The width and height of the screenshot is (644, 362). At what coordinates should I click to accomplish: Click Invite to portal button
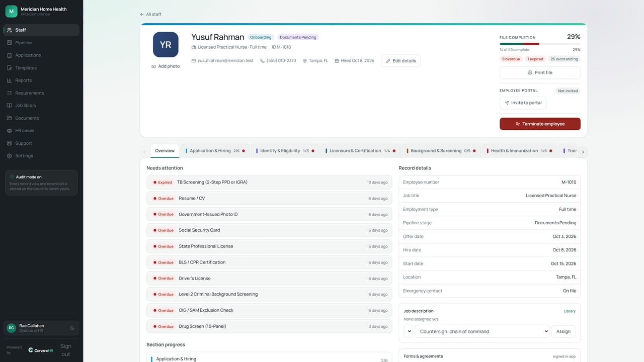(x=523, y=103)
